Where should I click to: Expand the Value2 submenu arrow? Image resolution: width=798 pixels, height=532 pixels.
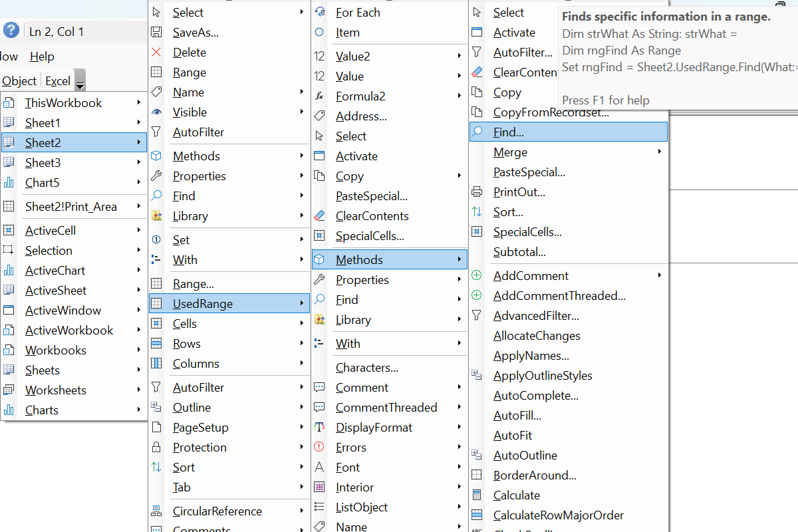tap(460, 56)
